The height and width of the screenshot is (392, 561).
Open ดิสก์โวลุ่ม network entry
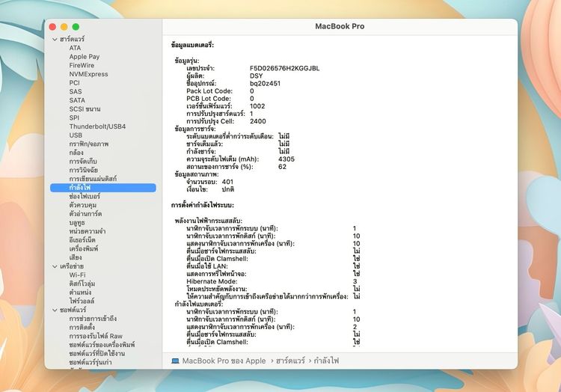tap(82, 284)
